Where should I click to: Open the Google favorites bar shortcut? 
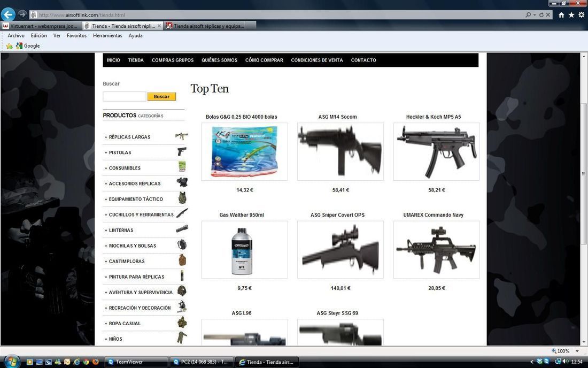[28, 46]
